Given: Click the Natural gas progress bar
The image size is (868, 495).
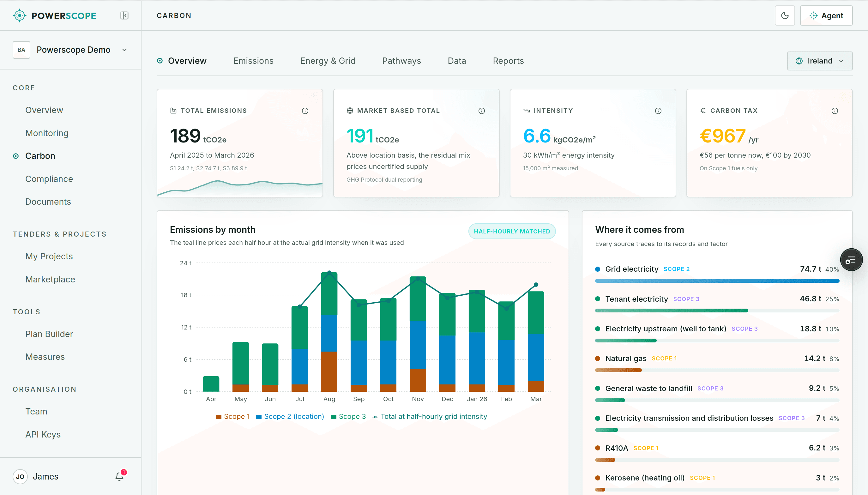Looking at the screenshot, I should tap(717, 370).
